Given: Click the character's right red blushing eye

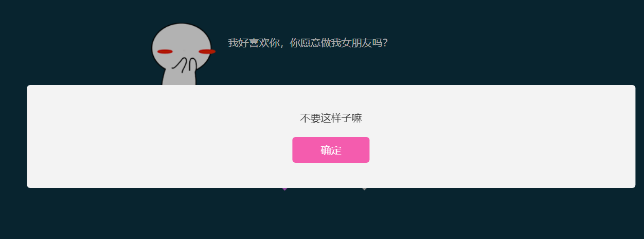Looking at the screenshot, I should (x=207, y=52).
